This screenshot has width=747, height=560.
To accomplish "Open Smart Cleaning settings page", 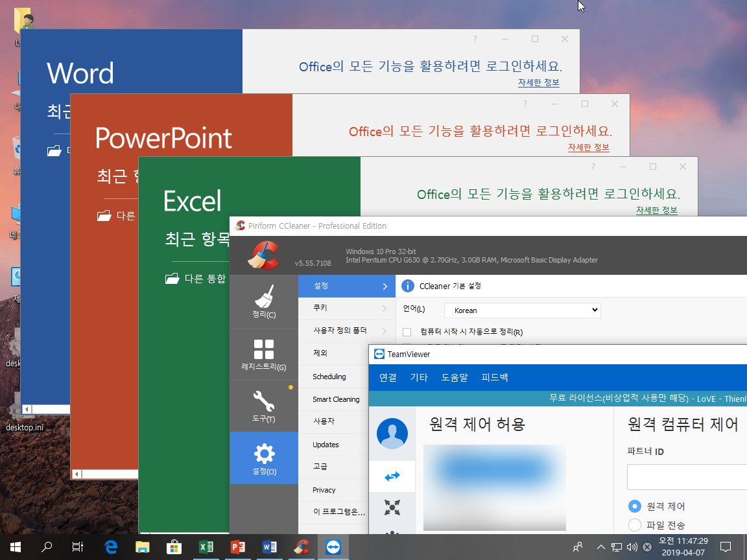I will point(333,399).
